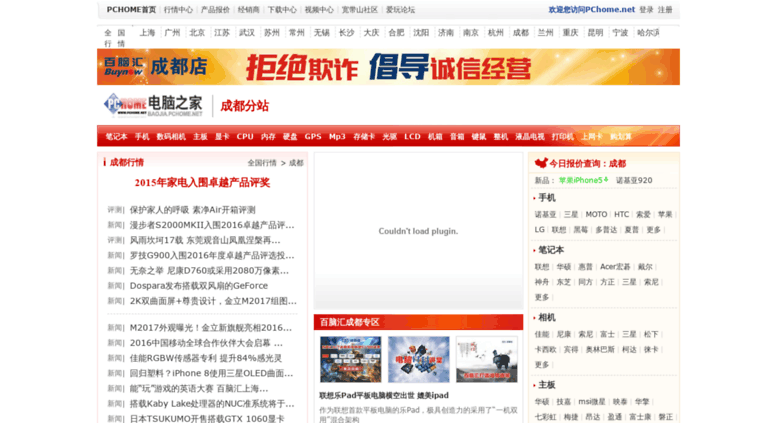Open 下载中心 in top navigation
This screenshot has height=423, width=777.
(x=282, y=9)
